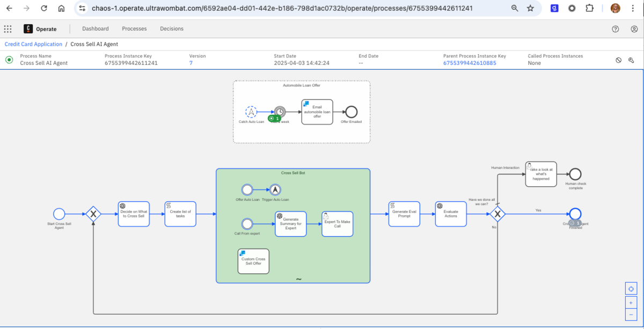Select the Evaluate Actions task
Viewport: 644px width, 329px height.
451,214
